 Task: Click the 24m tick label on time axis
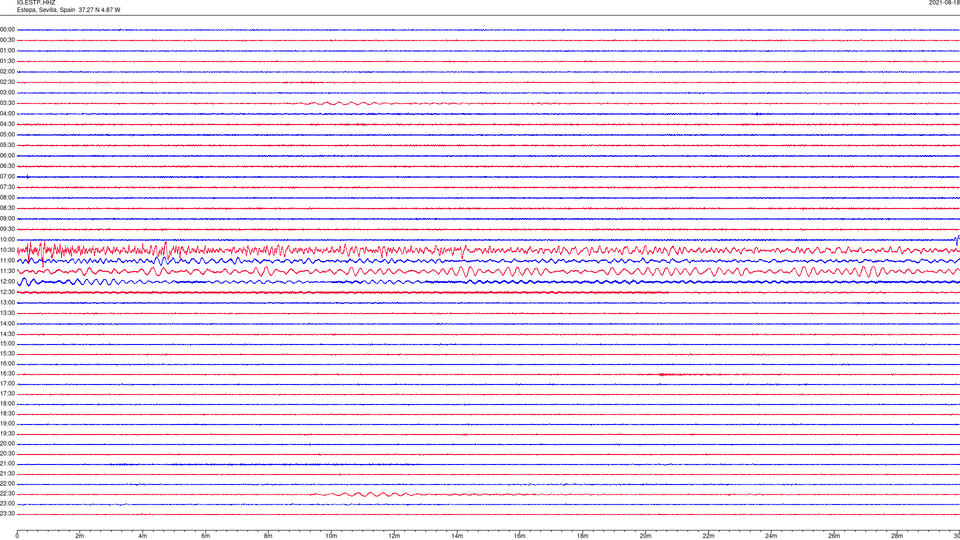(771, 536)
